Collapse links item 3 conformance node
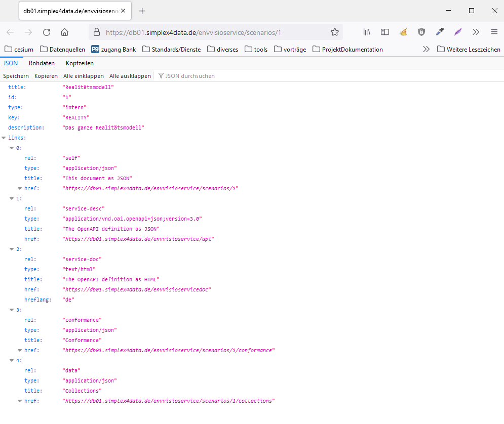Screen dimensions: 504x424 tap(12, 310)
